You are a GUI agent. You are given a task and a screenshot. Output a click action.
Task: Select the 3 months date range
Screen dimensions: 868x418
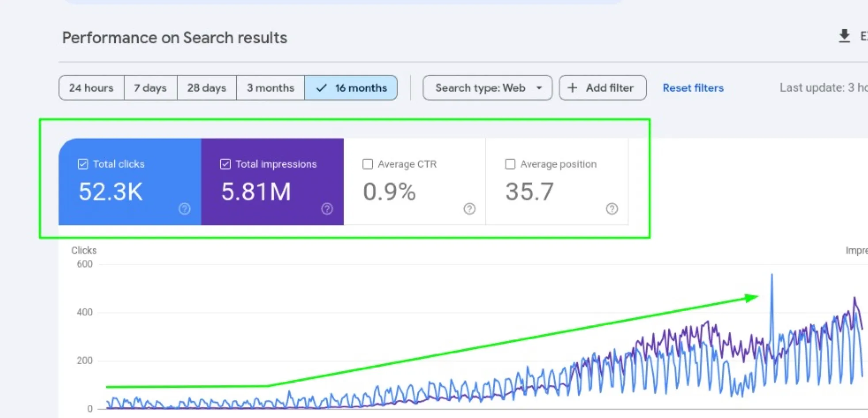point(270,88)
